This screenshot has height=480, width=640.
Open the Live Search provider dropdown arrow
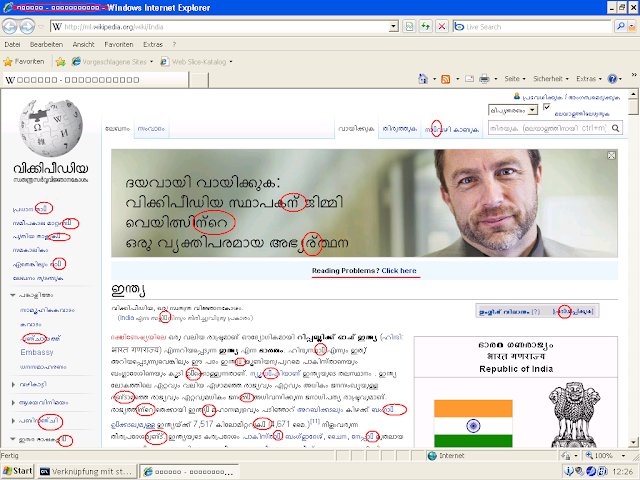(631, 27)
